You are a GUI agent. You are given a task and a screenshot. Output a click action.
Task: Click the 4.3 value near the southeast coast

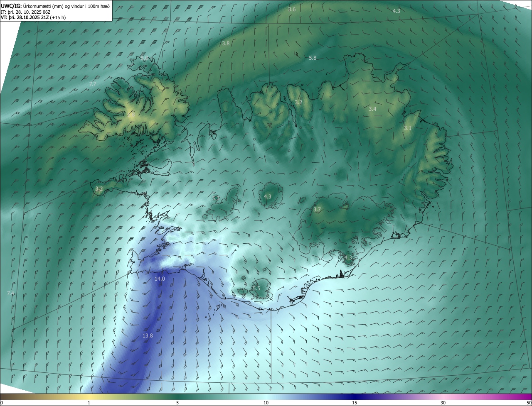348,257
